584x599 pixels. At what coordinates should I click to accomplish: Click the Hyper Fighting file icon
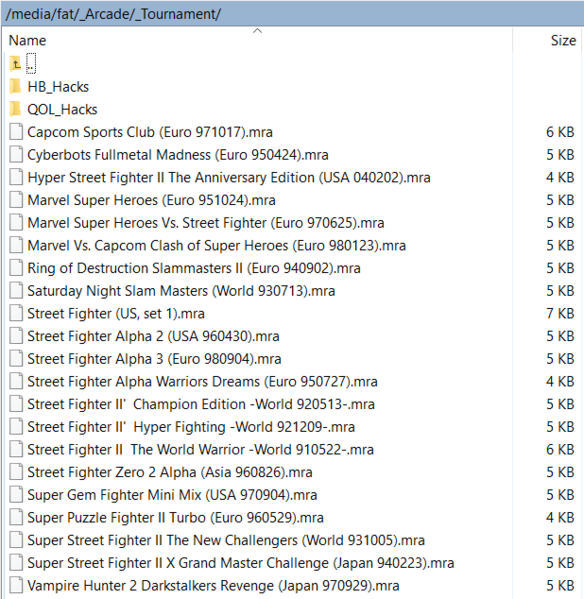[16, 427]
